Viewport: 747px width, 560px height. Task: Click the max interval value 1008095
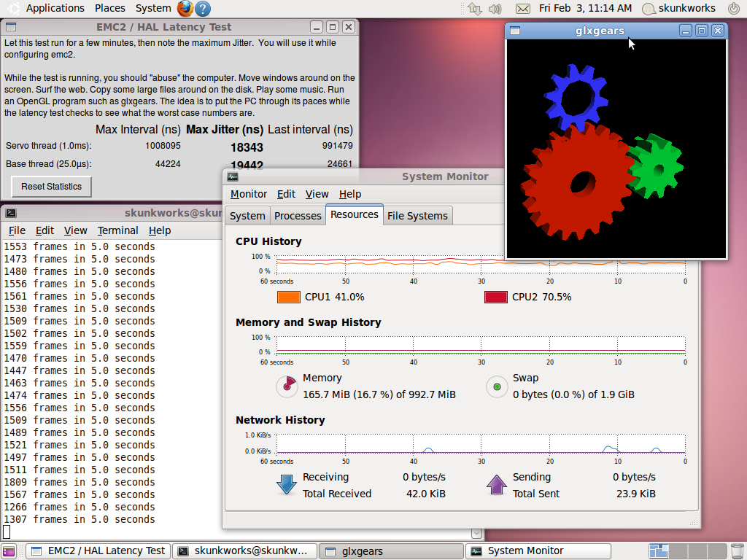163,146
